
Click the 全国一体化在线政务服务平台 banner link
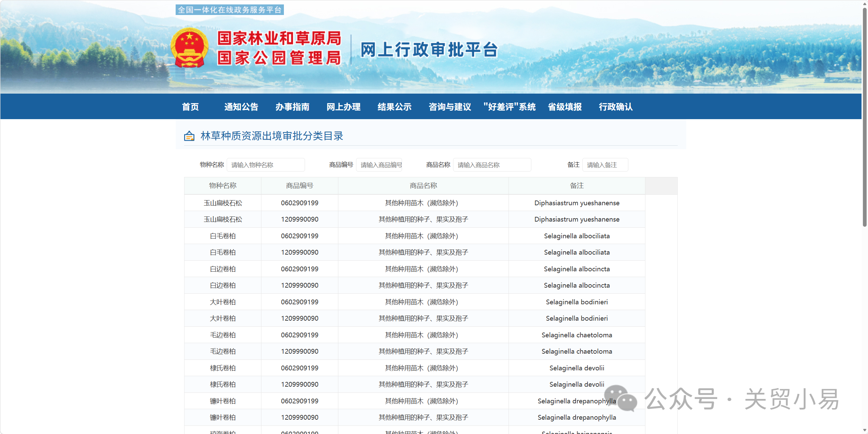[x=230, y=10]
